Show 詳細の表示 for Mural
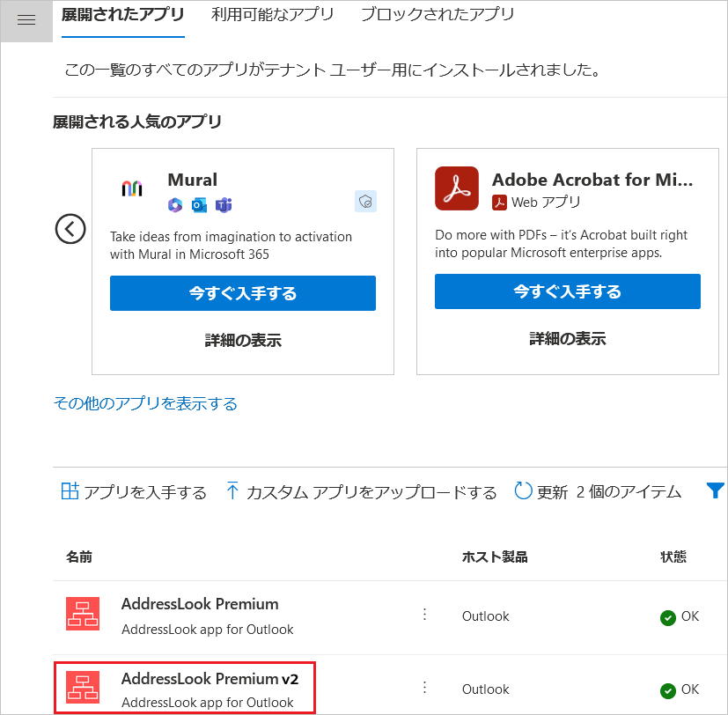 (x=242, y=340)
